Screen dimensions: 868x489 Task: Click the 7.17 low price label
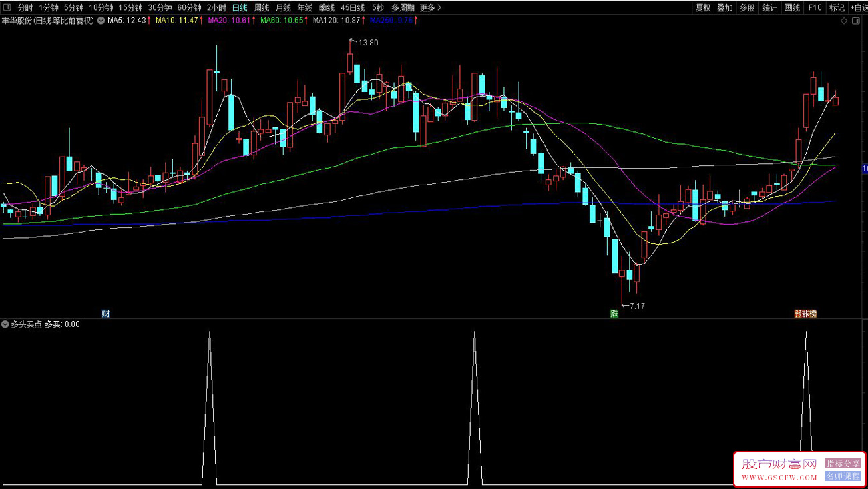(636, 306)
